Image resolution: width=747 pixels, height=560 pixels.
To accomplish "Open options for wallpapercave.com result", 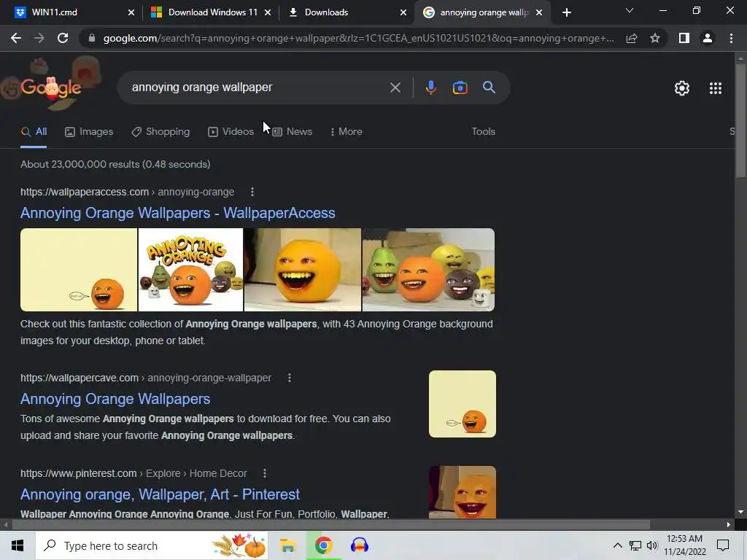I will pyautogui.click(x=289, y=378).
